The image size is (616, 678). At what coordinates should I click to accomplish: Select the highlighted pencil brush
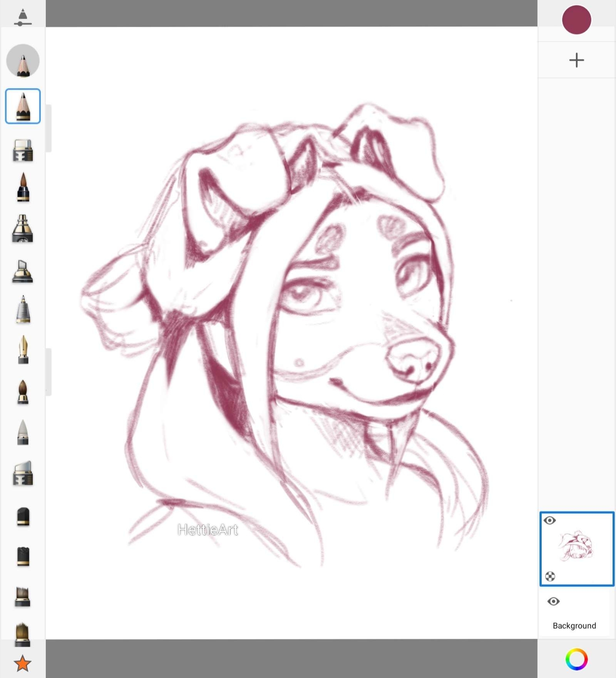point(23,106)
